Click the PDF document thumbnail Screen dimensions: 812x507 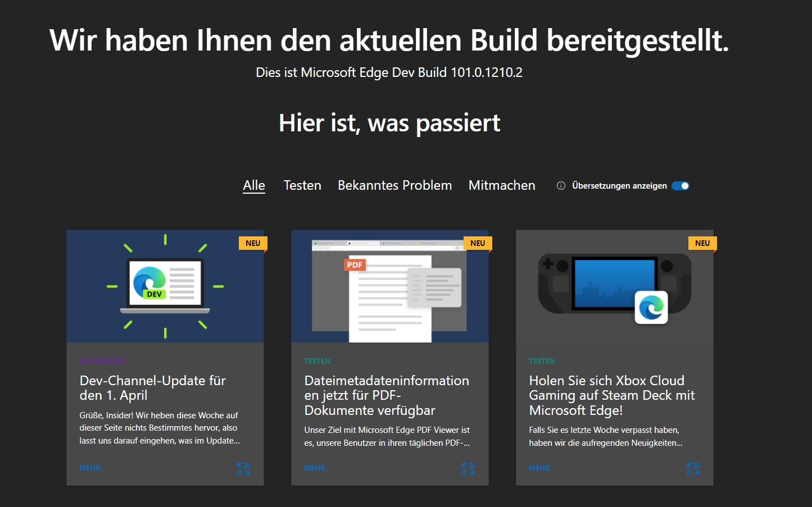pos(390,286)
